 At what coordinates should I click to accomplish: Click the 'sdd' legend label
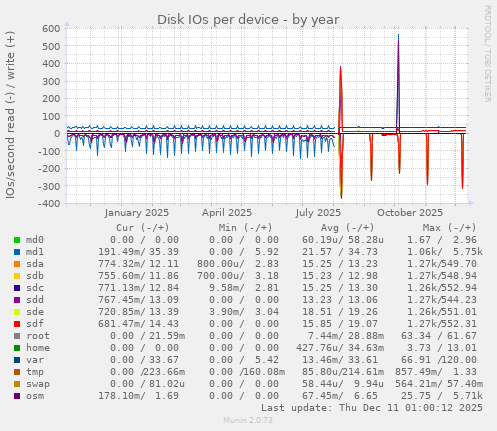click(35, 300)
